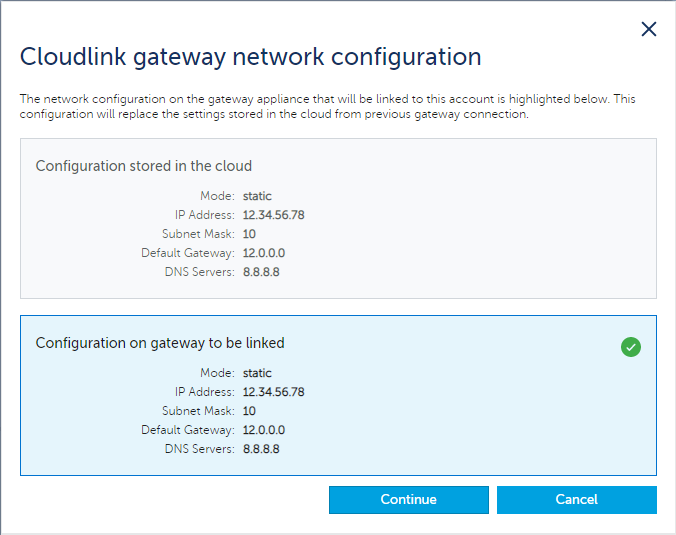Select the 'Configuration on gateway to be linked' heading
The width and height of the screenshot is (676, 535).
pos(160,343)
